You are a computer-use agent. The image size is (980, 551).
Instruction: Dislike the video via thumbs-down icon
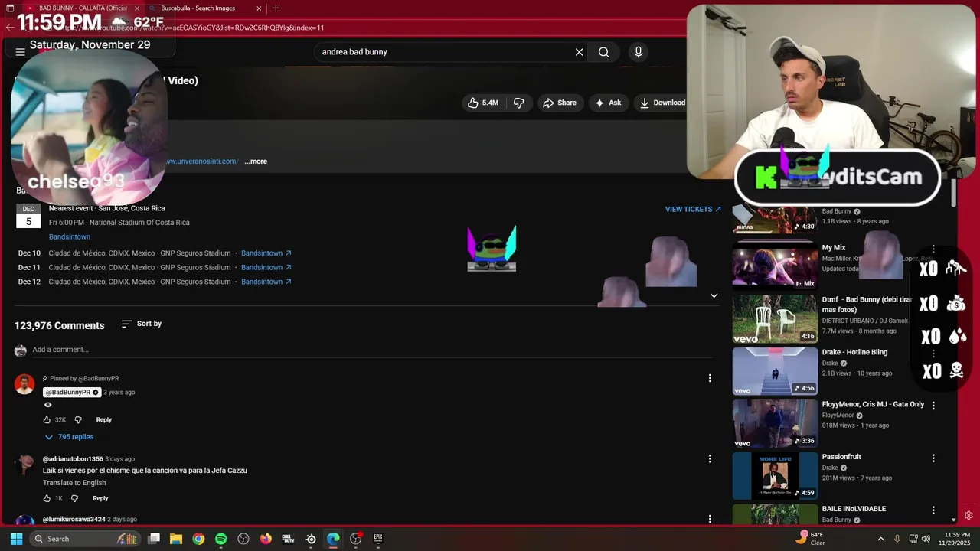pos(519,103)
